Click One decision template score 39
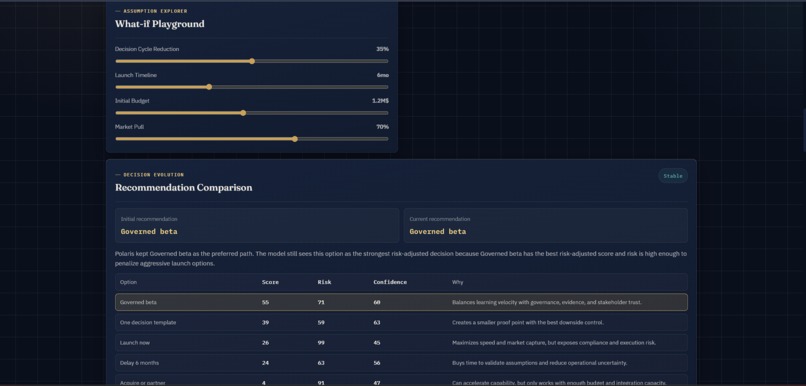The height and width of the screenshot is (386, 806). [265, 322]
